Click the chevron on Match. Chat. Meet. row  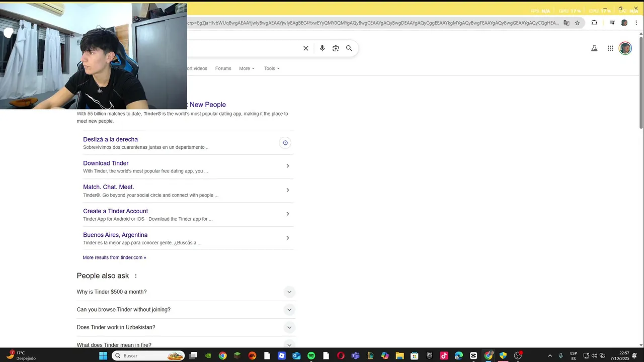(287, 190)
